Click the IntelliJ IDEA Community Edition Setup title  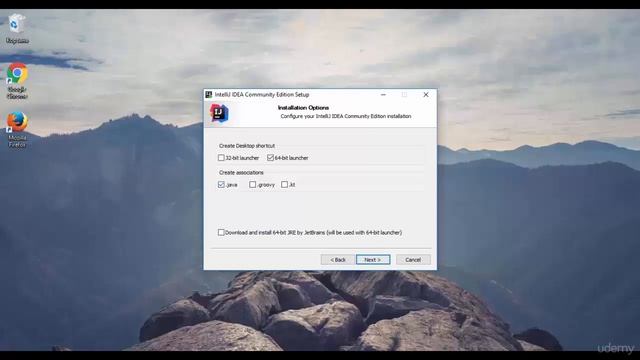262,95
